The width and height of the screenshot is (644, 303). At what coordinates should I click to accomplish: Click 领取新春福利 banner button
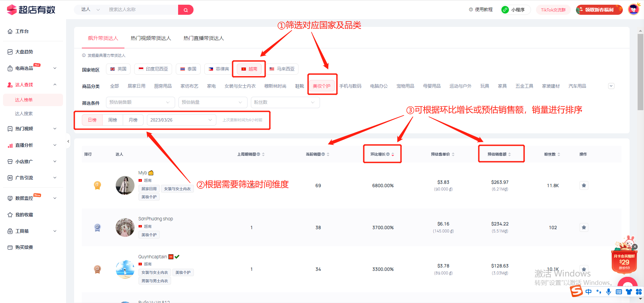pos(599,10)
